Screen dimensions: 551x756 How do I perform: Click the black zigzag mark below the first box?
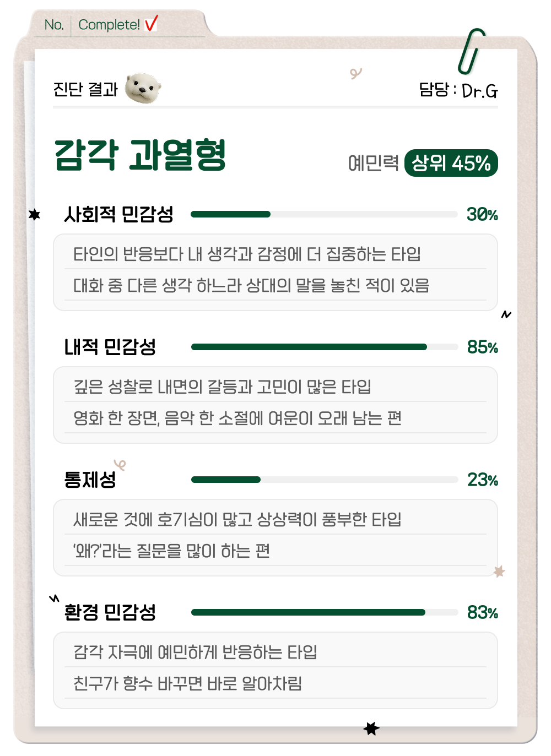click(x=506, y=315)
